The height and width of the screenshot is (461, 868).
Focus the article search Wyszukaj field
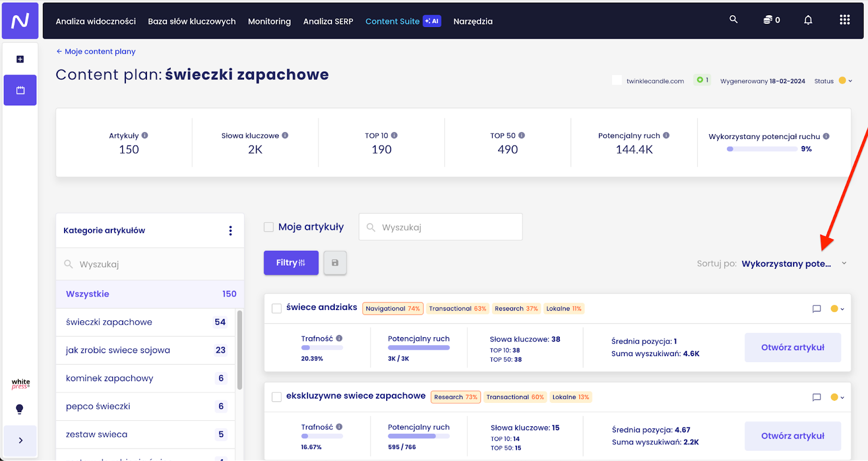(x=441, y=227)
